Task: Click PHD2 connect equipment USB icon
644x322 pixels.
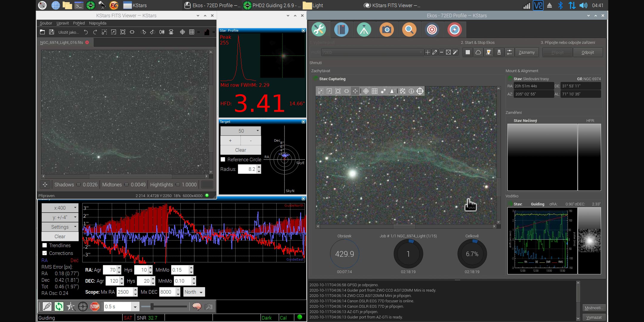Action: [47, 306]
